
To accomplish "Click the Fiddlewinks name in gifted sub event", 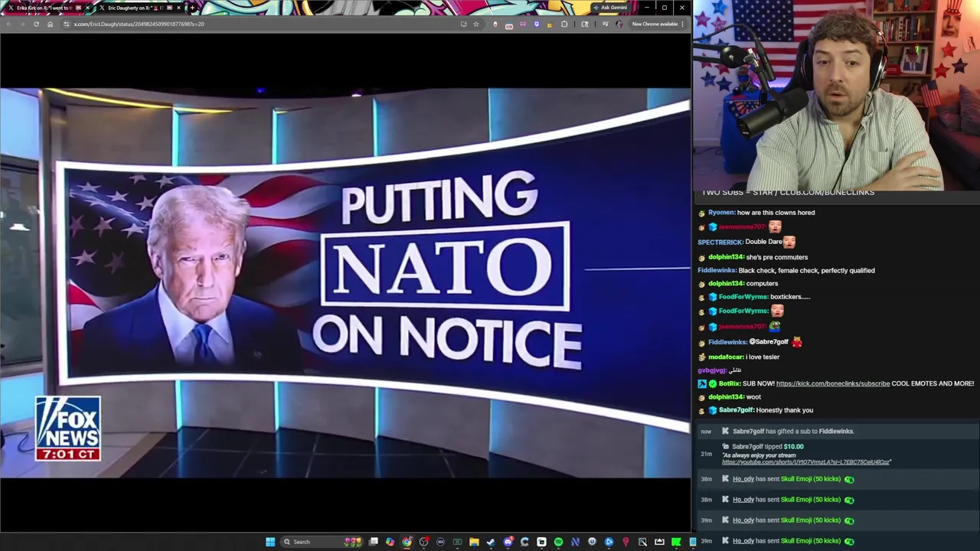I will 836,431.
